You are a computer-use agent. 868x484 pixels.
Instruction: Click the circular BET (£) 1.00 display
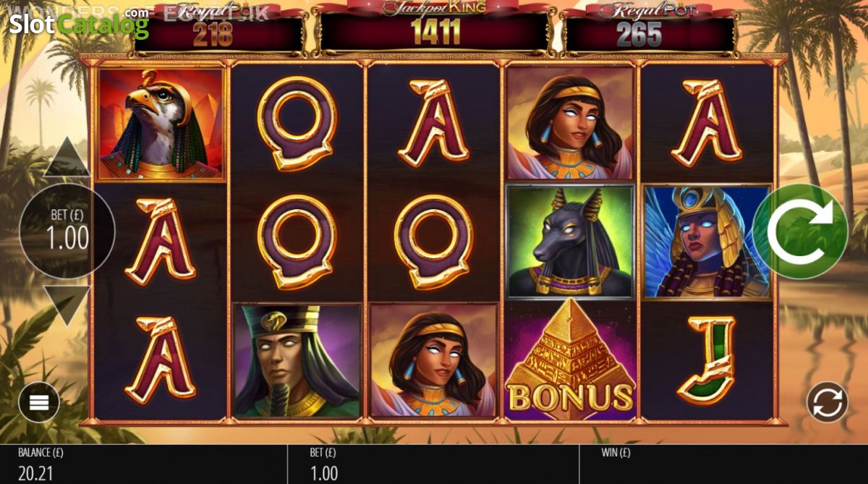pos(67,230)
